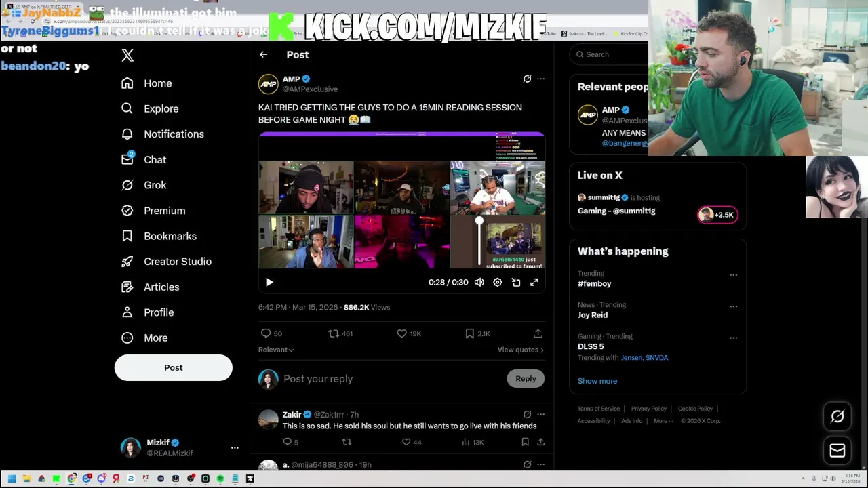The width and height of the screenshot is (868, 488).
Task: Share the AMP post
Action: (538, 333)
